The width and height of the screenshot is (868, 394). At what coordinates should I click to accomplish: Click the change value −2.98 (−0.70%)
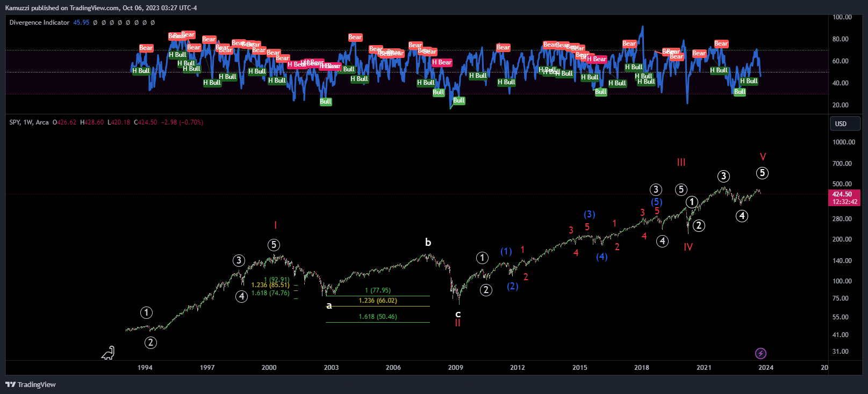coord(182,122)
